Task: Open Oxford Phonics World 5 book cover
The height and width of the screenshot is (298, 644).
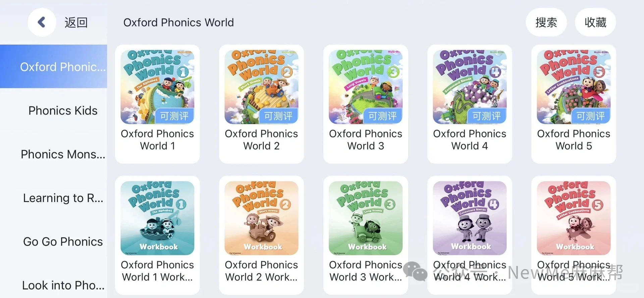Action: coord(574,87)
